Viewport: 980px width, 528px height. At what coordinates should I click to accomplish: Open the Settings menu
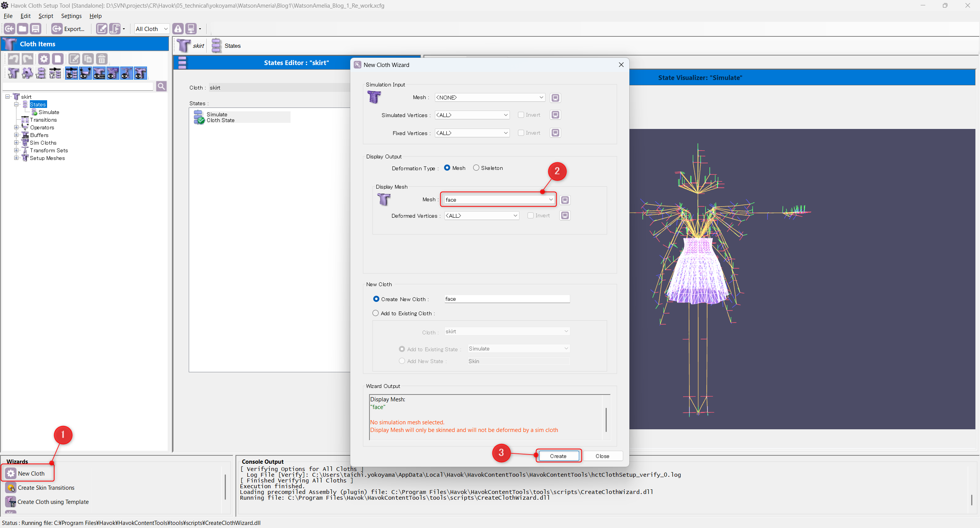[x=71, y=16]
